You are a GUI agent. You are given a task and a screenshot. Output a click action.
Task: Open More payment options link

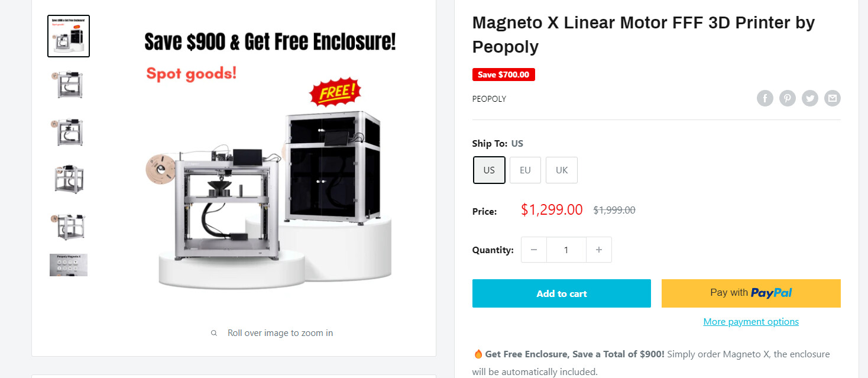[x=751, y=322]
